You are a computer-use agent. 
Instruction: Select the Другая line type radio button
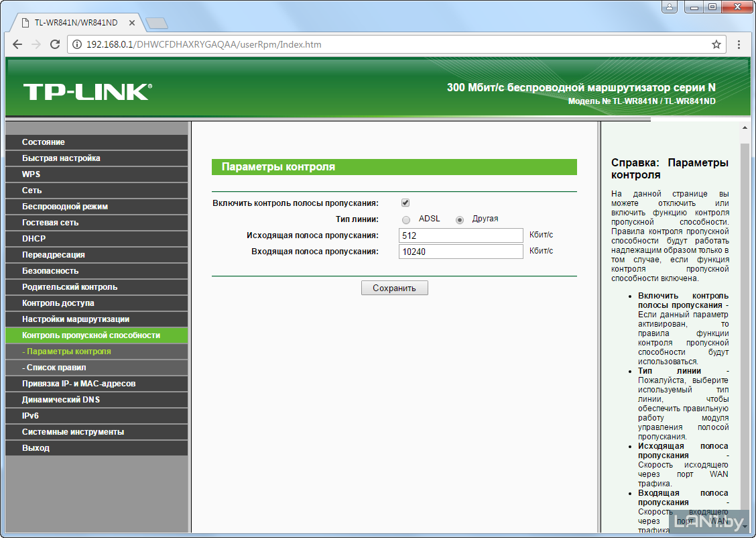pyautogui.click(x=460, y=220)
